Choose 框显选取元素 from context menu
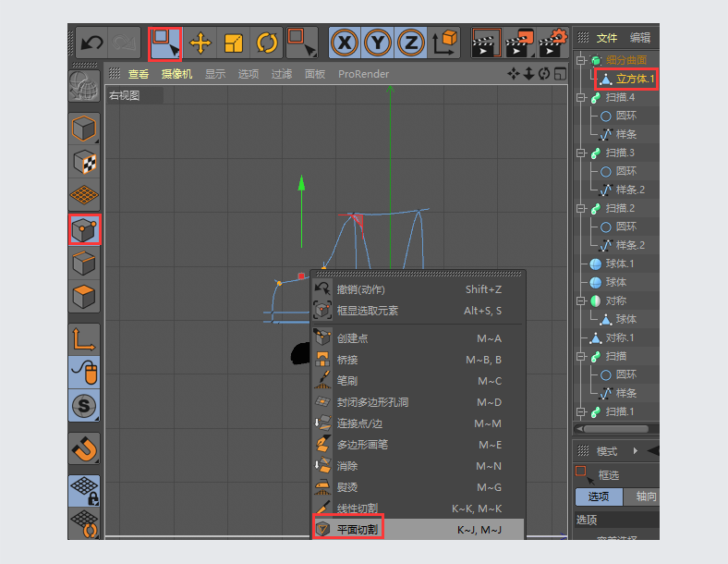Screen dimensions: 728x564 (419, 311)
